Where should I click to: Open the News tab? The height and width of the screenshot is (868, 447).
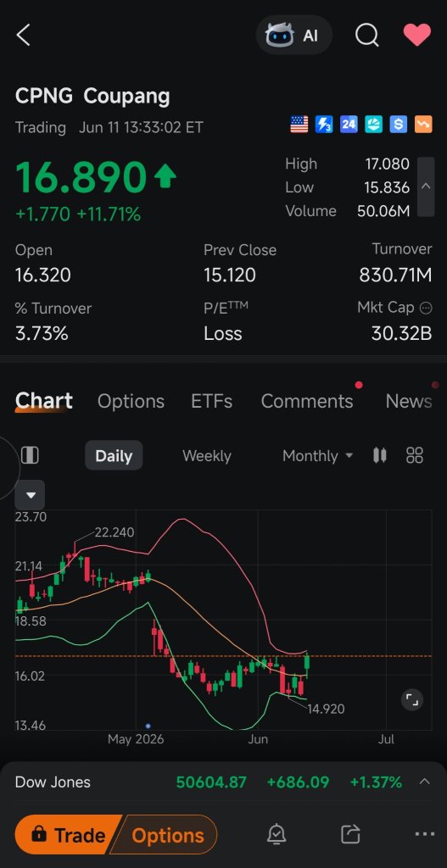(409, 401)
